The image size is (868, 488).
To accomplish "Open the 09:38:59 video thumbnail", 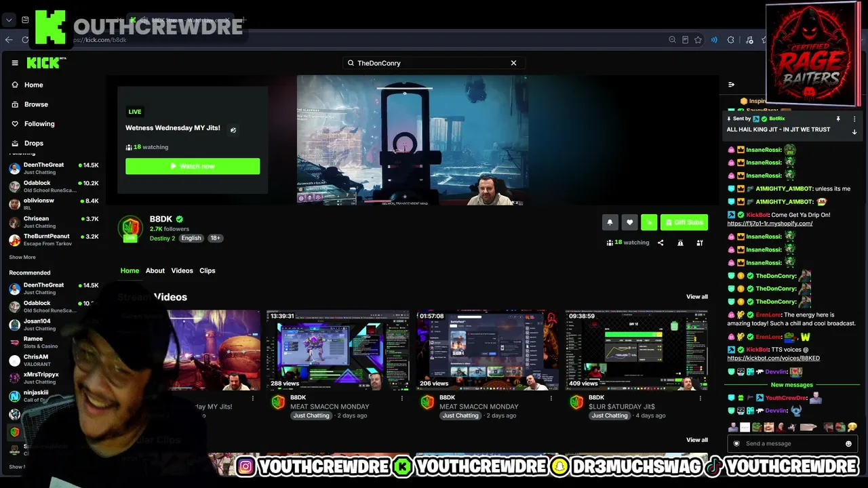I will [636, 350].
